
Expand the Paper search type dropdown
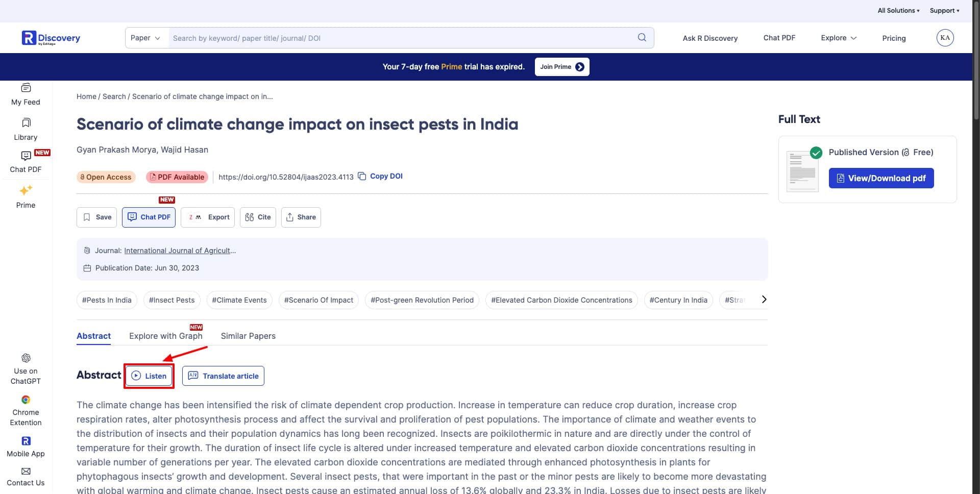pyautogui.click(x=145, y=38)
